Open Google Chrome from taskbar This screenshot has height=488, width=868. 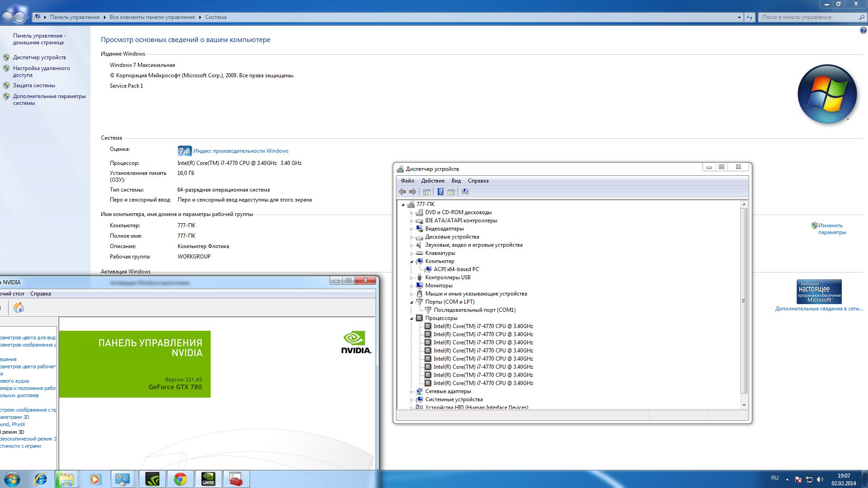click(180, 479)
